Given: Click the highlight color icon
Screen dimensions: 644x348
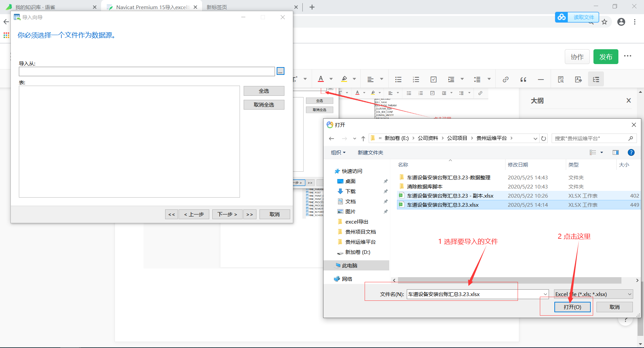Looking at the screenshot, I should click(x=344, y=79).
